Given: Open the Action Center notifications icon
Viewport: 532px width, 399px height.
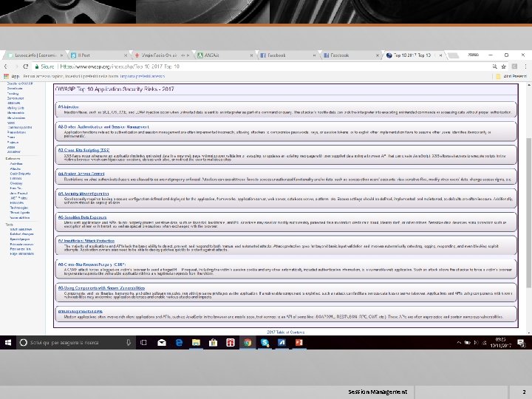Looking at the screenshot, I should click(x=521, y=343).
